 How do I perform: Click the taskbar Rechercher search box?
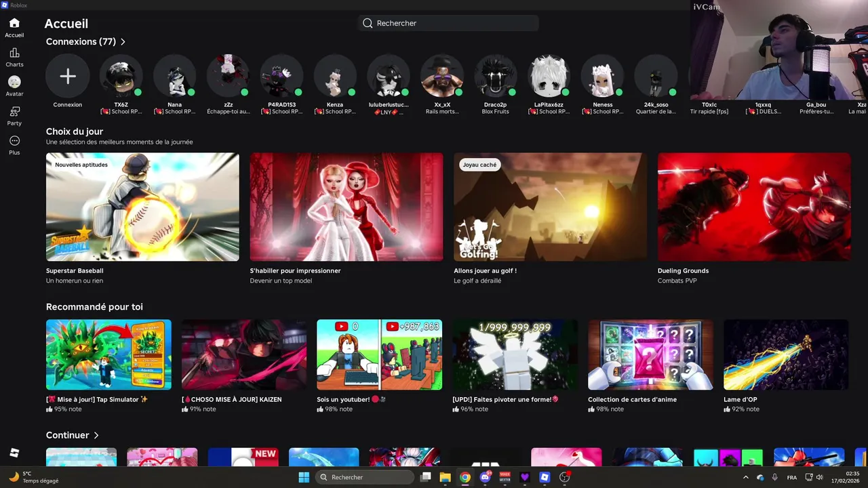pyautogui.click(x=366, y=477)
